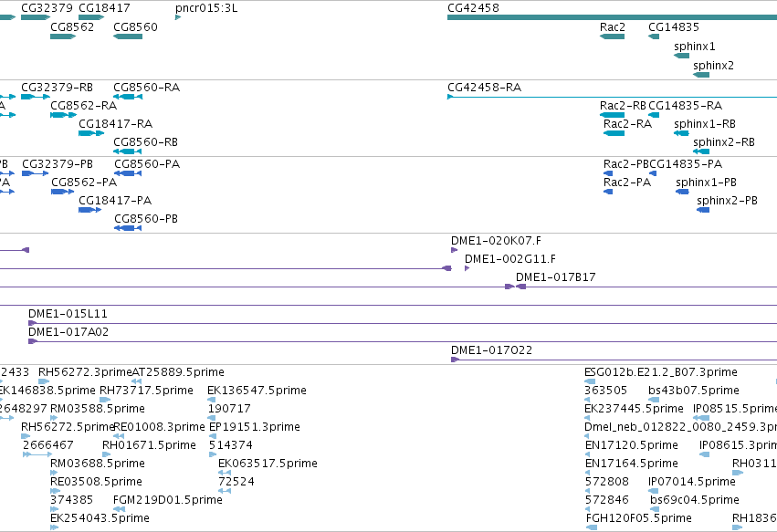Open the sphinx1-PB protein label
The width and height of the screenshot is (777, 532).
706,183
